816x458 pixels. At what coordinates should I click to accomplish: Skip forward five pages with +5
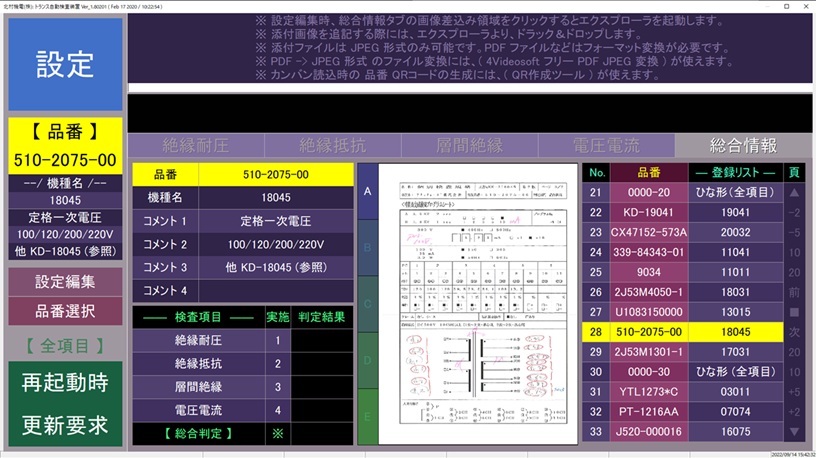coord(795,392)
